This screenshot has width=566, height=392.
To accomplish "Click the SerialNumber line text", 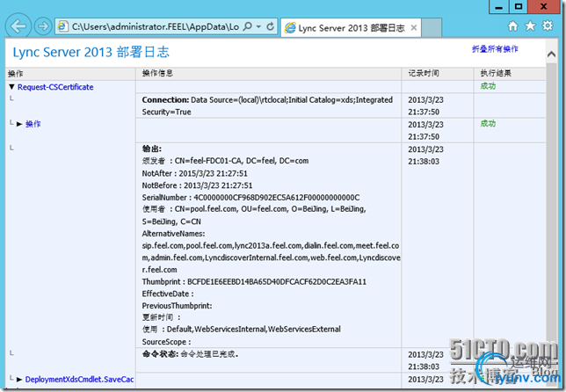I will tap(250, 198).
